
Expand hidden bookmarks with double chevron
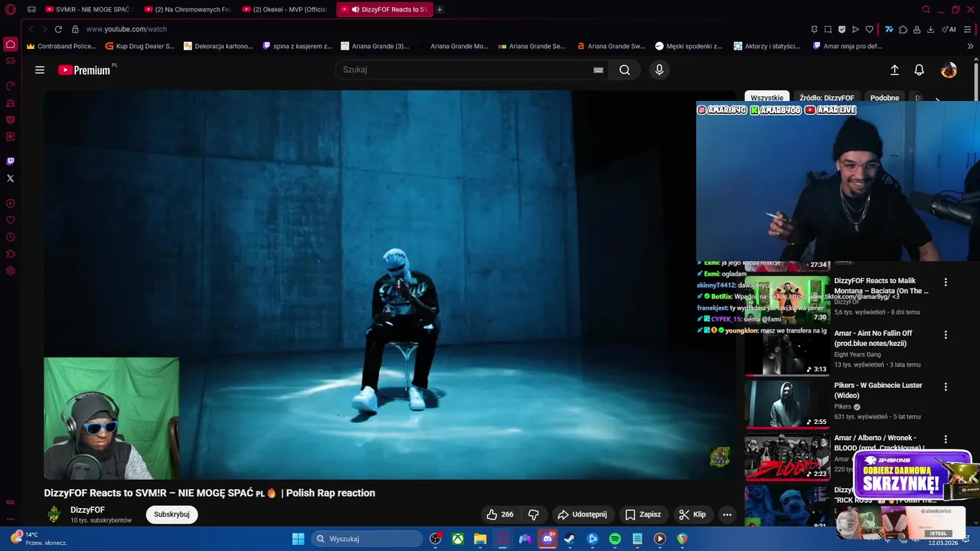(970, 46)
